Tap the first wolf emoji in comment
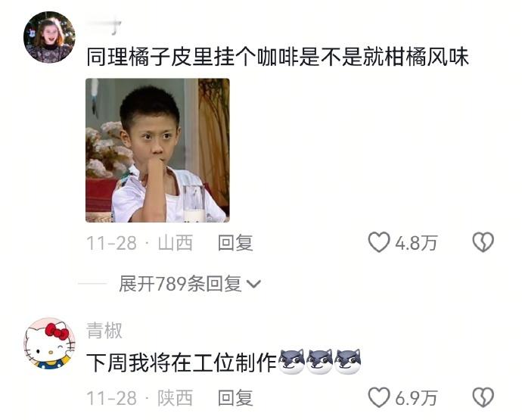 (291, 362)
